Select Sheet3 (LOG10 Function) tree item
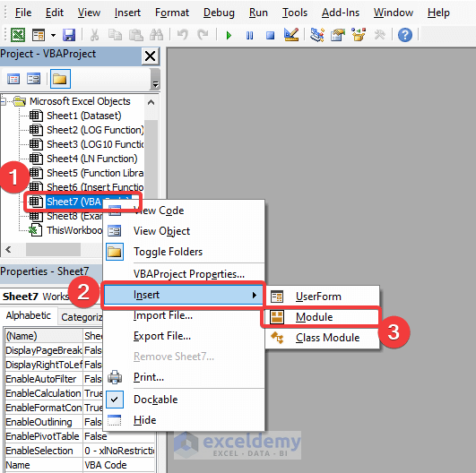The width and height of the screenshot is (476, 473). pyautogui.click(x=95, y=144)
